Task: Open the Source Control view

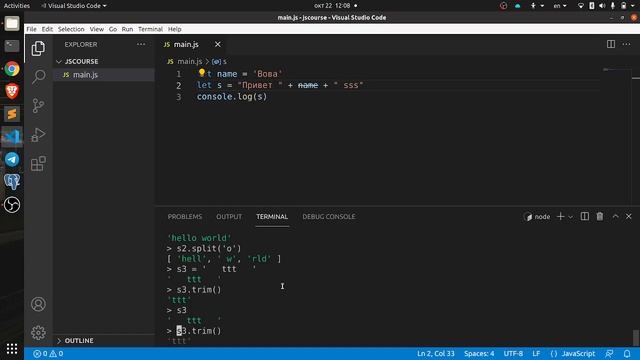Action: click(38, 105)
